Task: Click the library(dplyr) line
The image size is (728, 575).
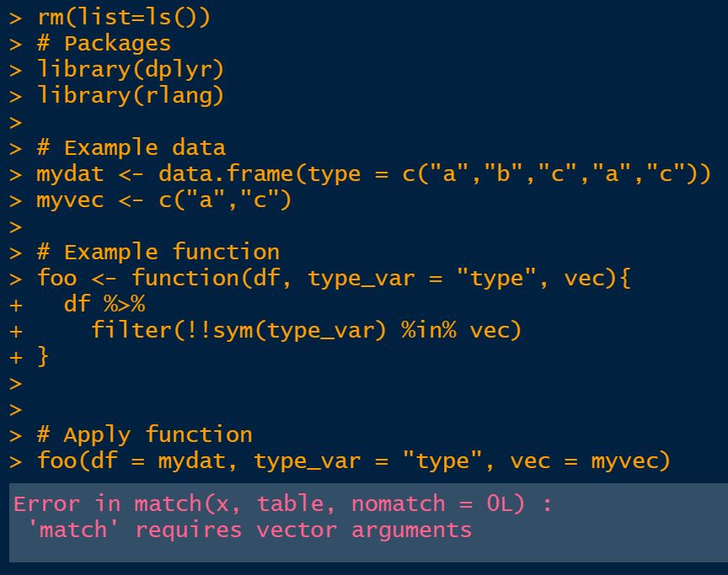Action: [x=131, y=69]
